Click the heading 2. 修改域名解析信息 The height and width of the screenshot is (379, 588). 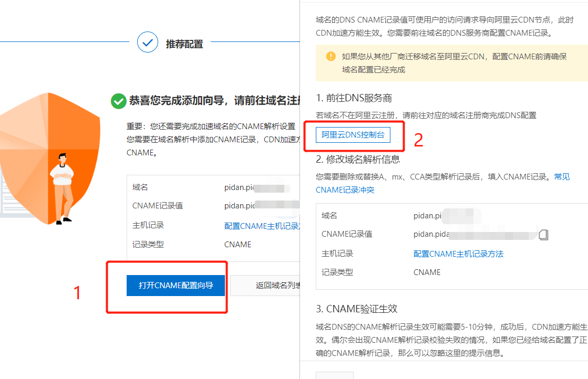(358, 159)
